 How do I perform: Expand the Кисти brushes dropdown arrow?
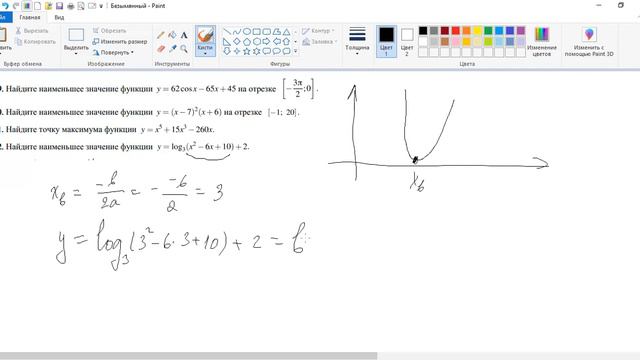(x=205, y=53)
